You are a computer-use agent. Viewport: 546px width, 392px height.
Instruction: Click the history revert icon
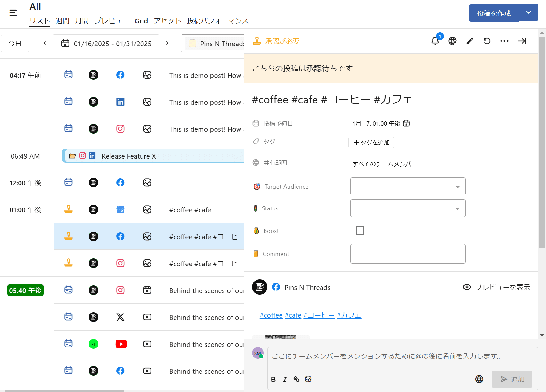487,41
